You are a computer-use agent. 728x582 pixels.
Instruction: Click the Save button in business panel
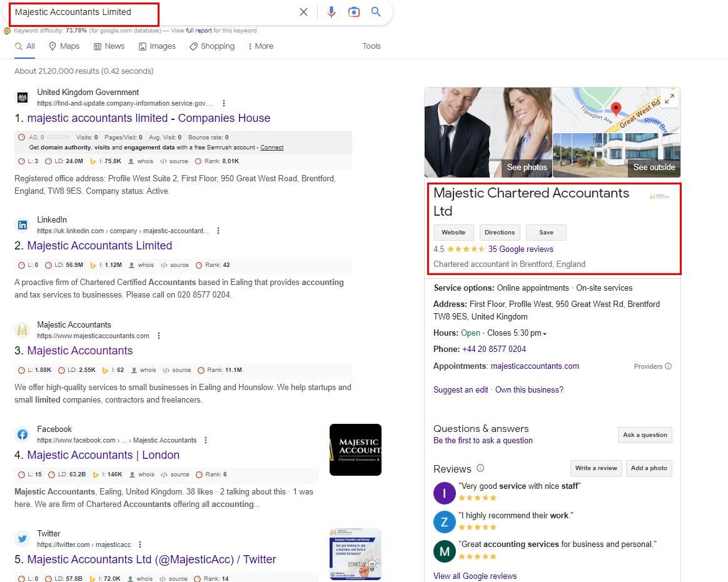pyautogui.click(x=546, y=233)
